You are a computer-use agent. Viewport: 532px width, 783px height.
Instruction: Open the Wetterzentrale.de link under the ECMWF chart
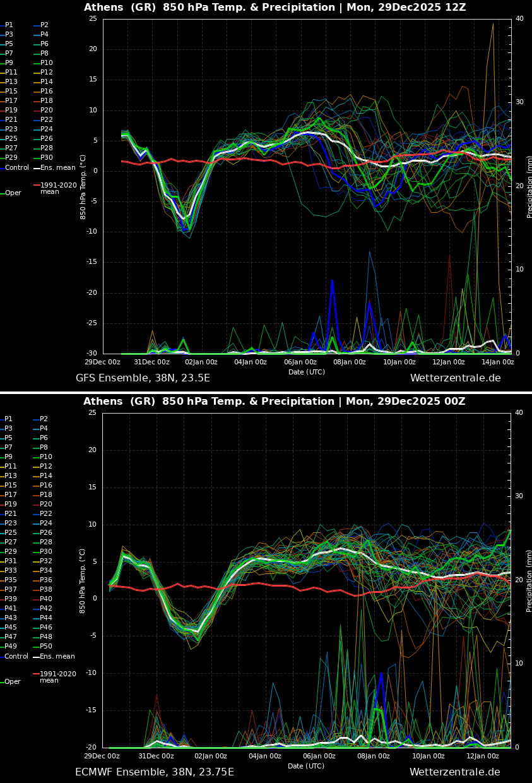click(454, 772)
